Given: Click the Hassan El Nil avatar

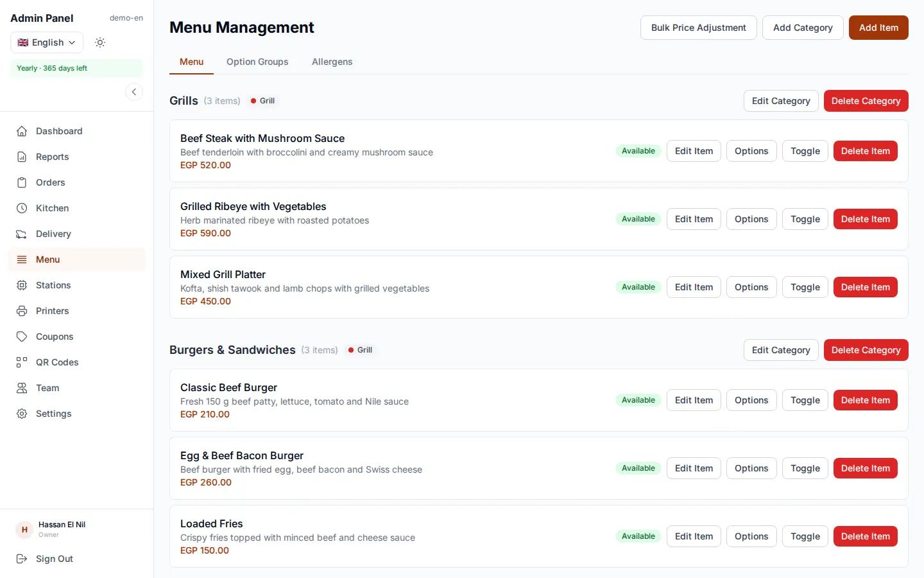Looking at the screenshot, I should pos(24,530).
